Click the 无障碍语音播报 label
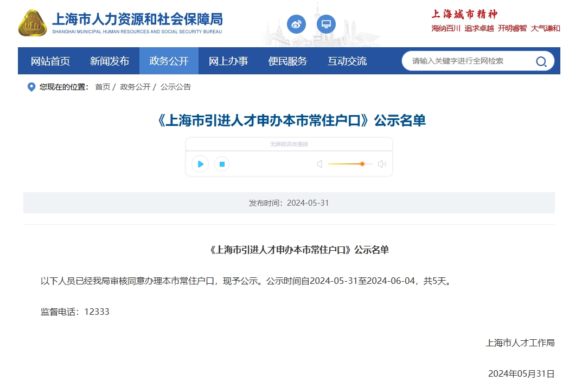This screenshot has width=588, height=387. [289, 144]
